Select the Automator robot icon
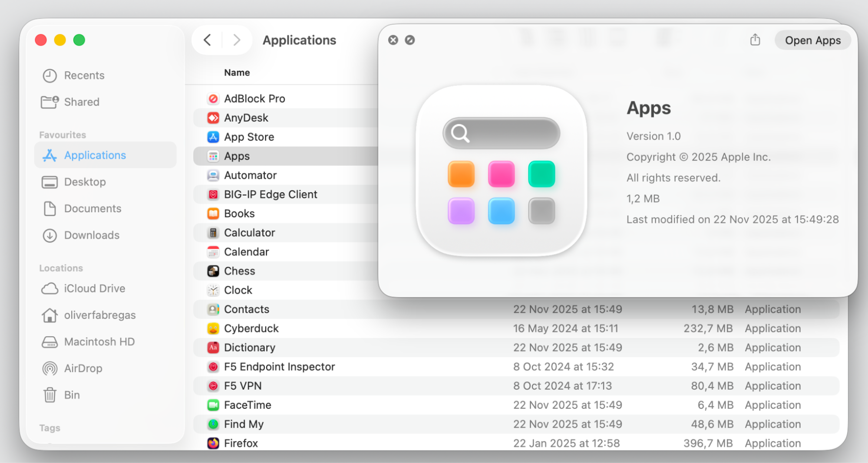 point(213,175)
